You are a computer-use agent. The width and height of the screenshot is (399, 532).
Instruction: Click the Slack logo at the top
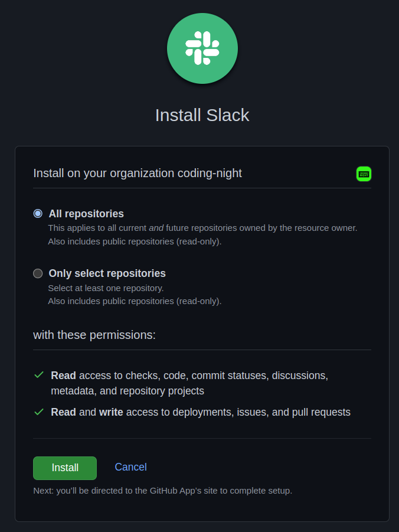point(202,48)
